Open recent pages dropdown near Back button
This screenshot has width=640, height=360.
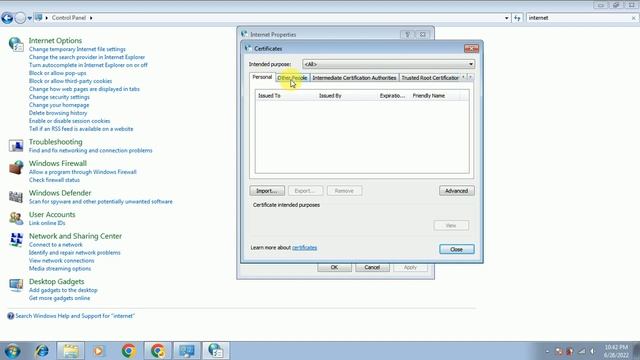pyautogui.click(x=30, y=18)
